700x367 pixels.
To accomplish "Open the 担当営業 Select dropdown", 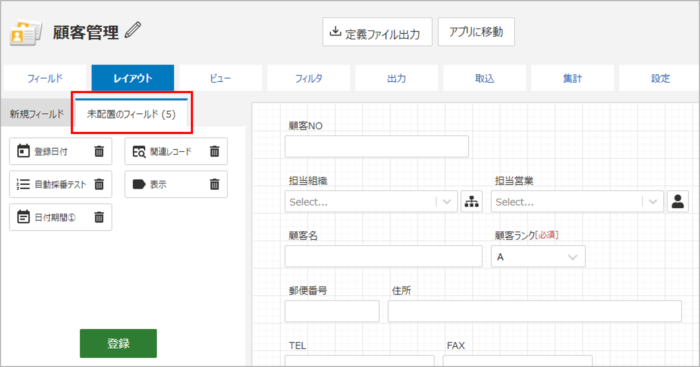I will (x=577, y=201).
